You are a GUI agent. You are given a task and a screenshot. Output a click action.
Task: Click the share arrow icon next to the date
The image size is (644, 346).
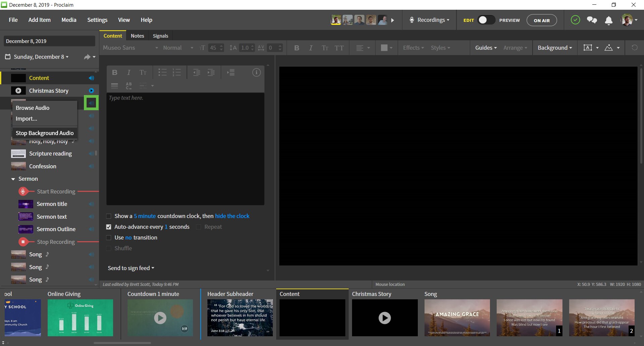(87, 57)
